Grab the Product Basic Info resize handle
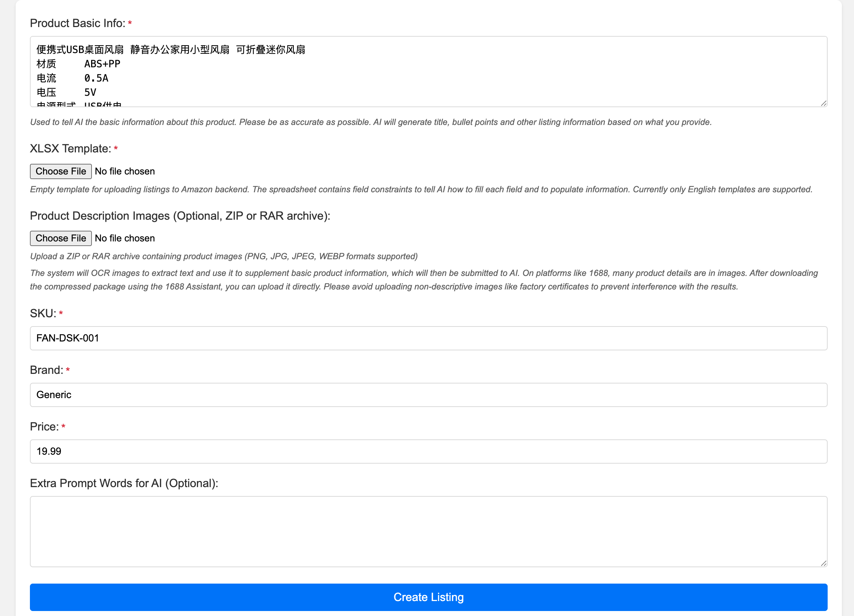 click(x=823, y=104)
